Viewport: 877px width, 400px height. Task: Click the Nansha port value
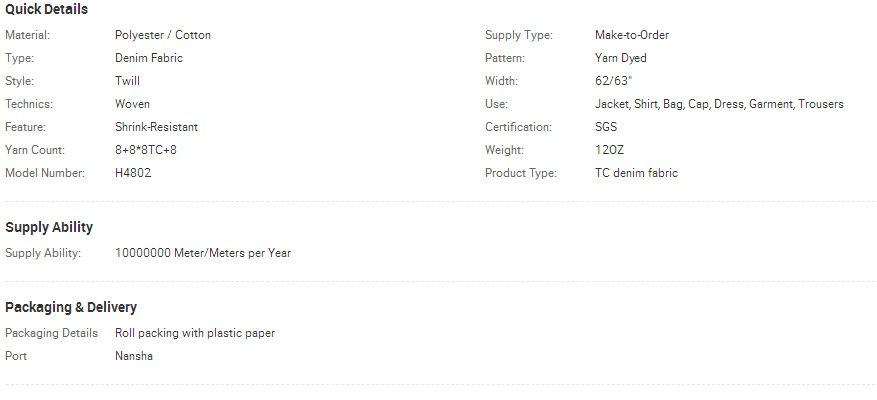[134, 356]
